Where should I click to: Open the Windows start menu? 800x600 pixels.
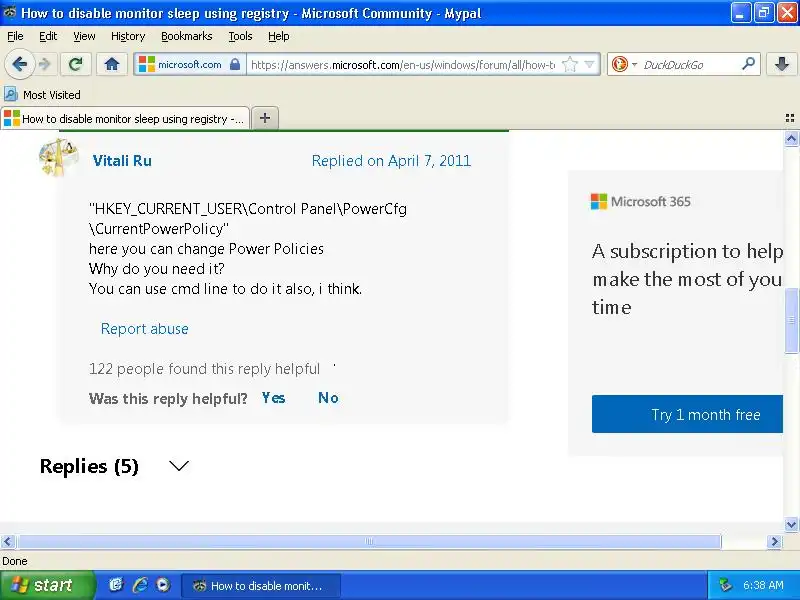pyautogui.click(x=47, y=585)
